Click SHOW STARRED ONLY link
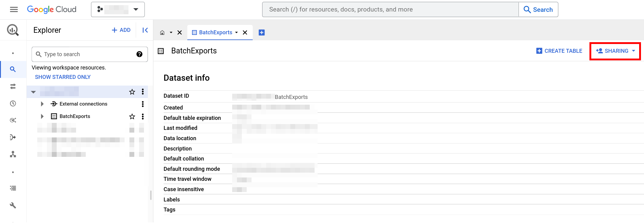Screen dimensions: 644x223 63,77
